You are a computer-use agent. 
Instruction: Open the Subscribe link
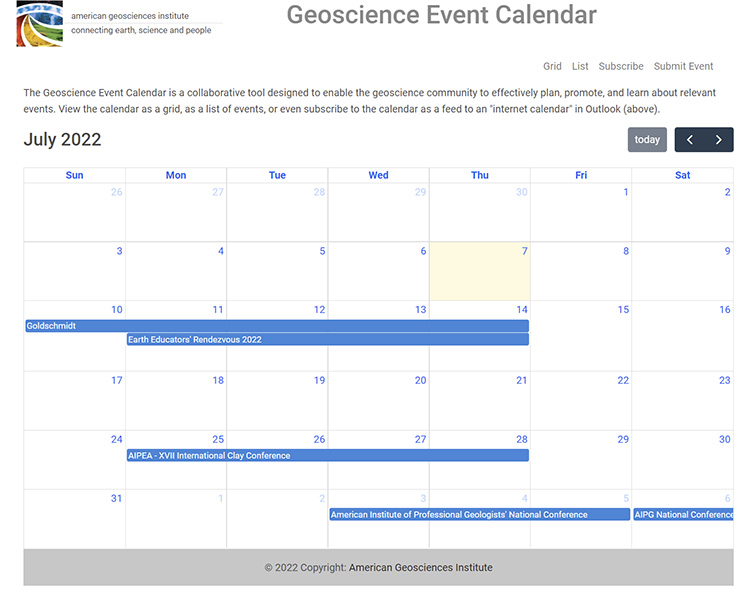(x=621, y=66)
